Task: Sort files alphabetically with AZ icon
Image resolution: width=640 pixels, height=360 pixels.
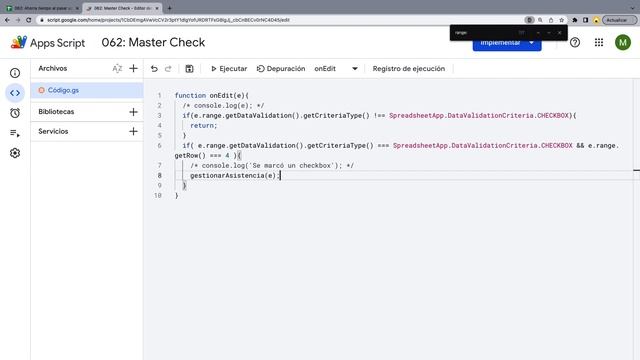Action: pyautogui.click(x=117, y=69)
